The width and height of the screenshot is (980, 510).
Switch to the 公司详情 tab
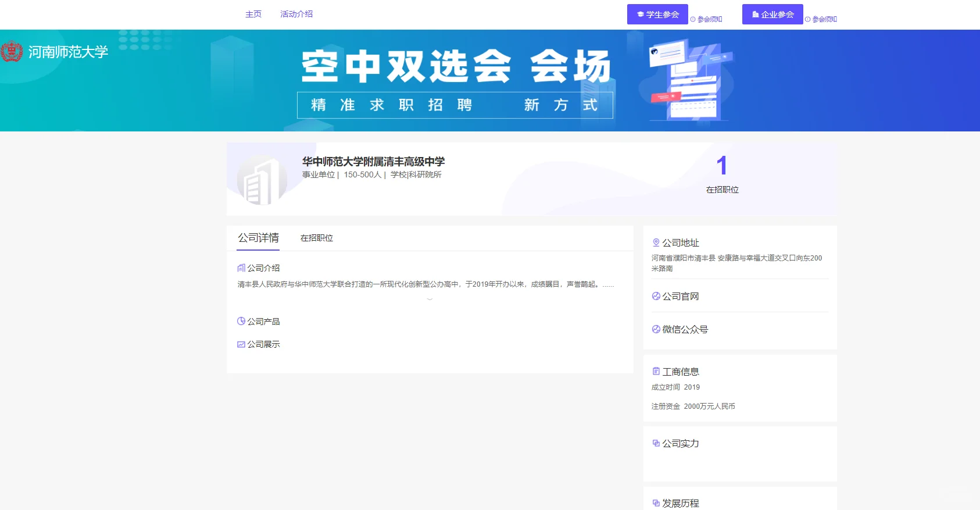[x=258, y=238]
